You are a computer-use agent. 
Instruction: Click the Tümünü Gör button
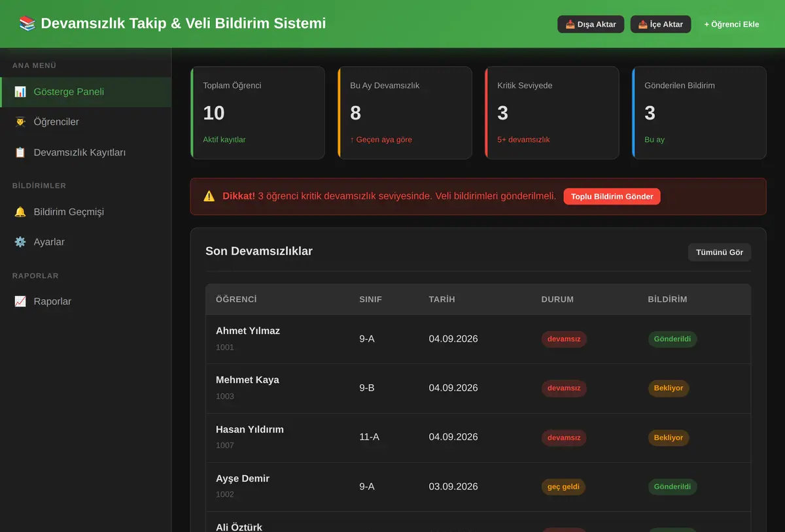click(x=720, y=252)
